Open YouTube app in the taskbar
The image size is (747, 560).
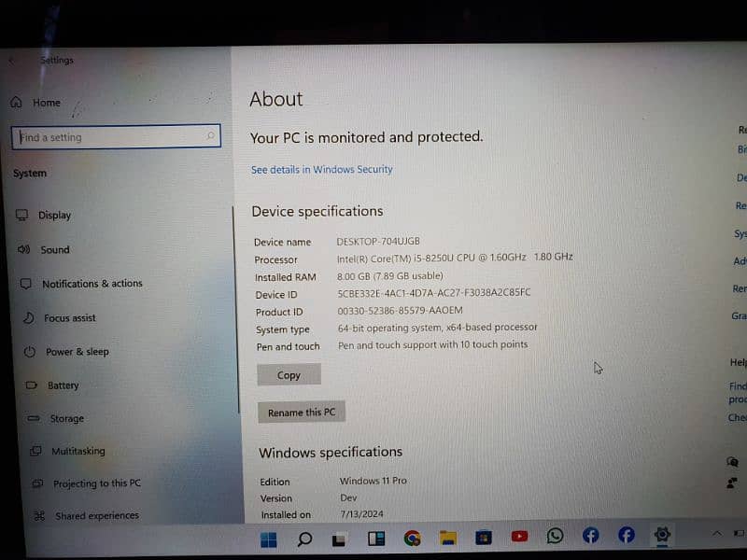tap(519, 537)
